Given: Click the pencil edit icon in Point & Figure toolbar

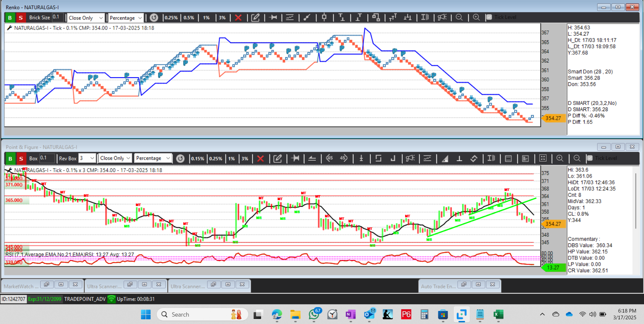Looking at the screenshot, I should point(278,158).
